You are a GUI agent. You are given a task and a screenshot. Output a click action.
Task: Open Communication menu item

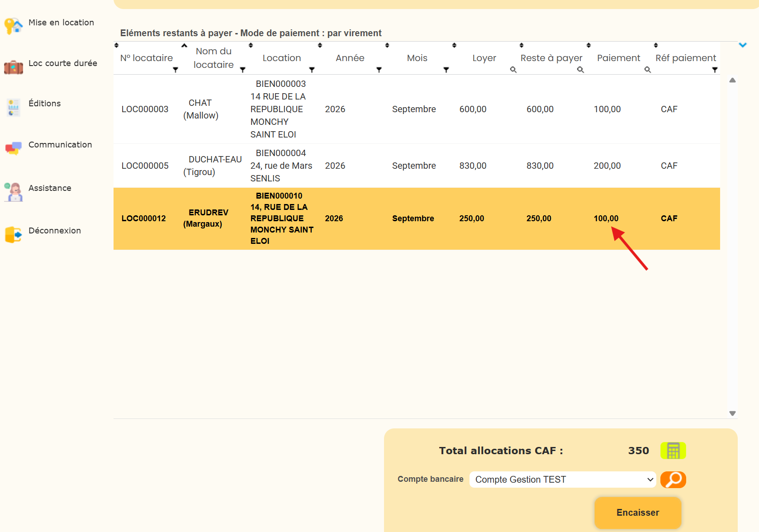(x=60, y=145)
